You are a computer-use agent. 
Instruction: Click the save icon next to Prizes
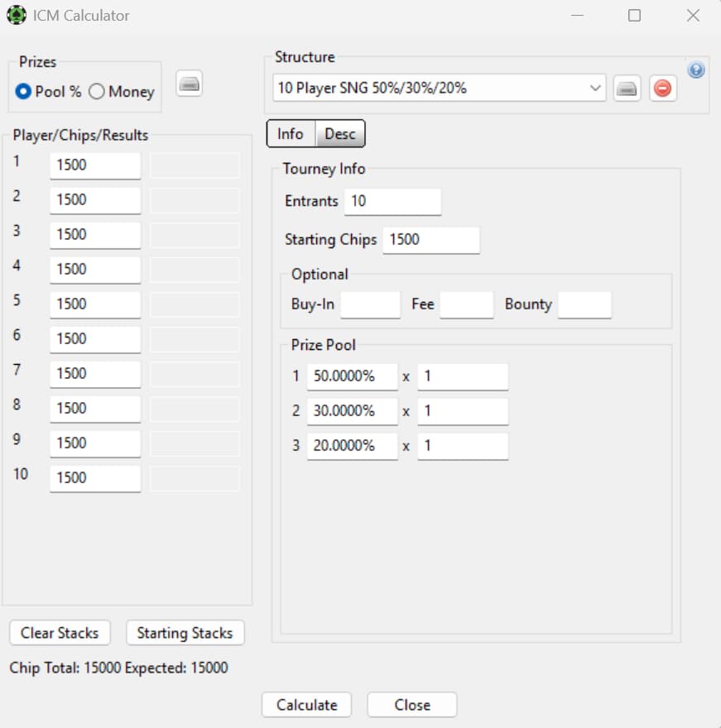(189, 84)
